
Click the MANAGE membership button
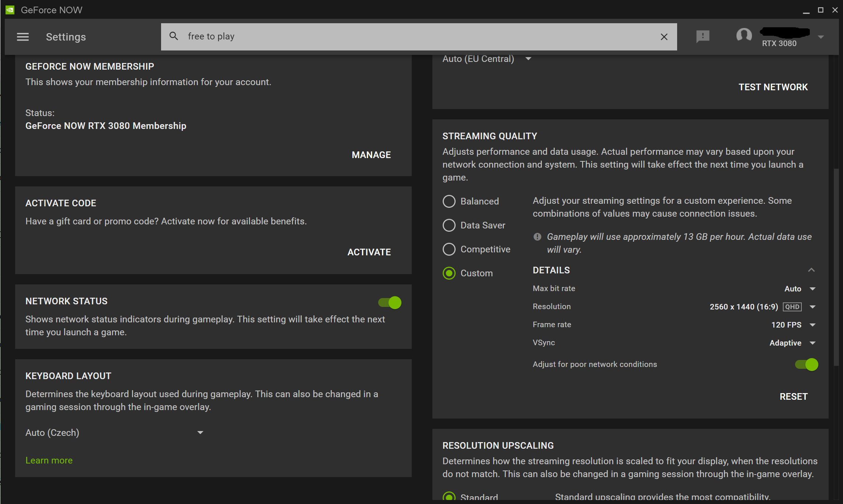[371, 155]
